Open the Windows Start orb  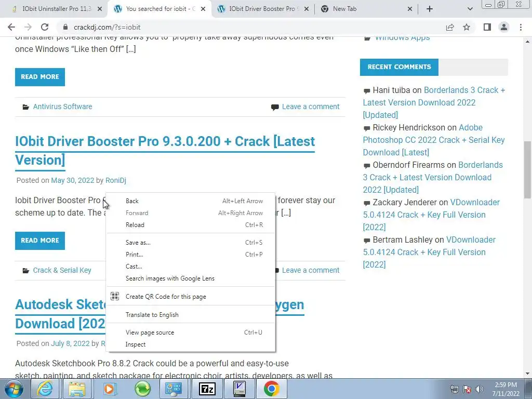(x=14, y=389)
